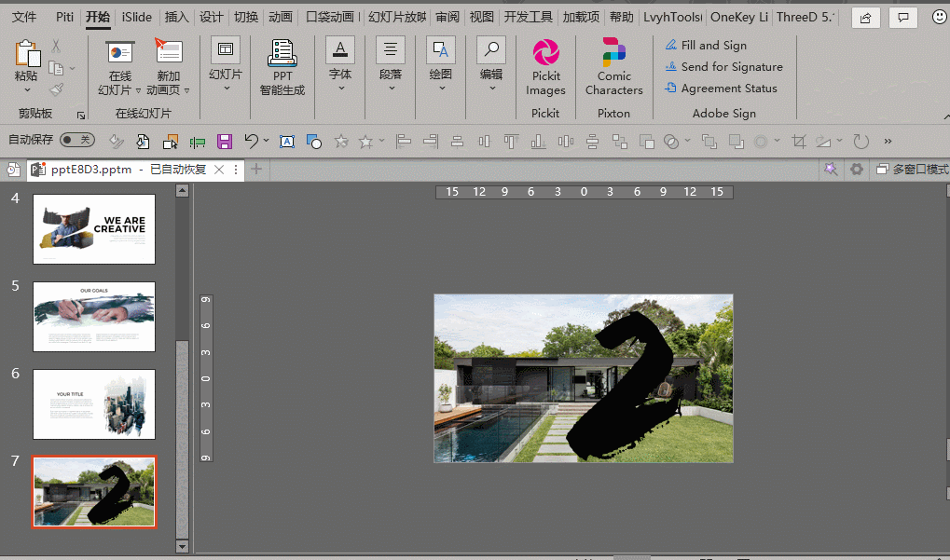
Task: Click slide panel scrollbar down arrow
Action: click(x=182, y=547)
